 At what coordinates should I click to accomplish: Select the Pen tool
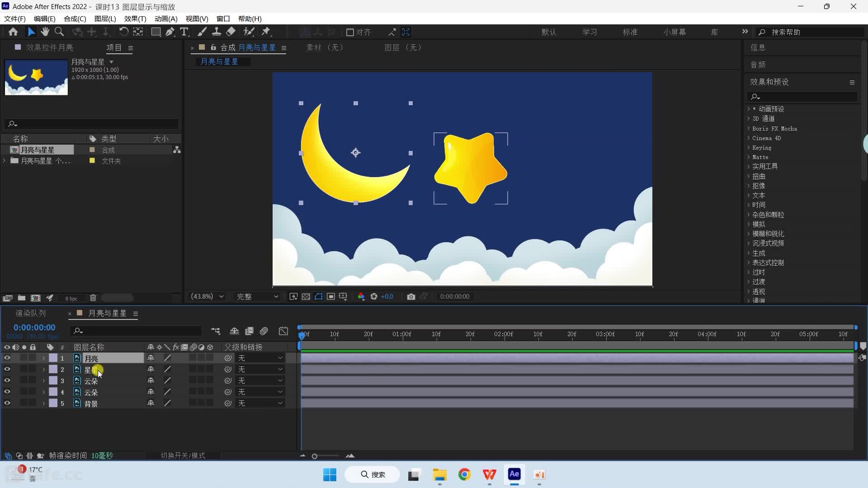point(170,32)
